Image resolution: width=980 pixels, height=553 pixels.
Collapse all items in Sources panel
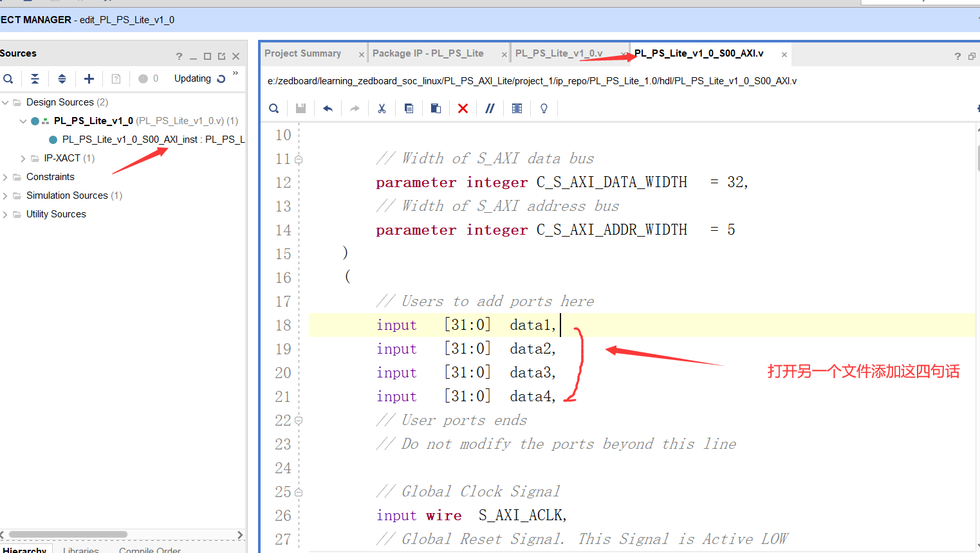(35, 78)
